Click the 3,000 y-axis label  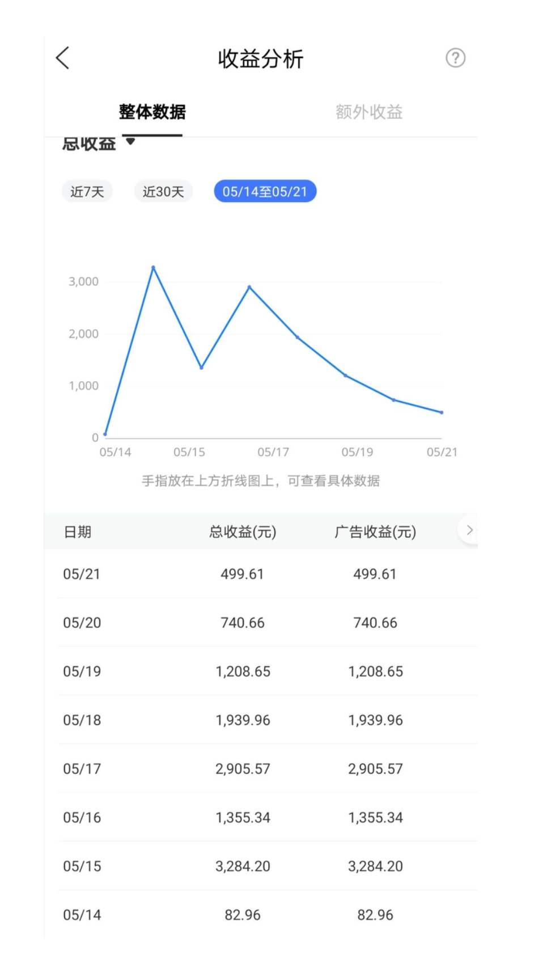[83, 282]
